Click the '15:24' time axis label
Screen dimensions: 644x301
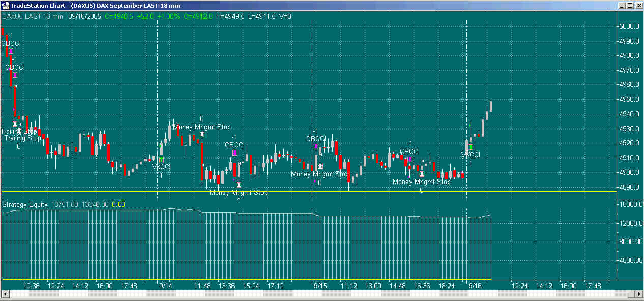pos(251,286)
